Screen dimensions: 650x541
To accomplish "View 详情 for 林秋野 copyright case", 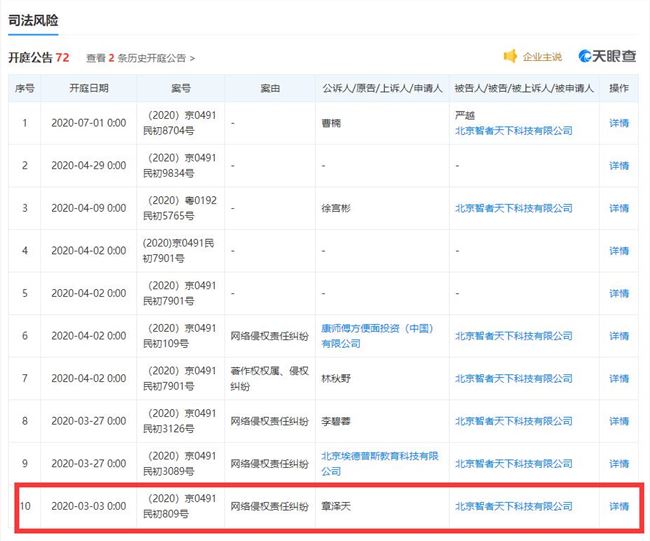I will [x=619, y=379].
